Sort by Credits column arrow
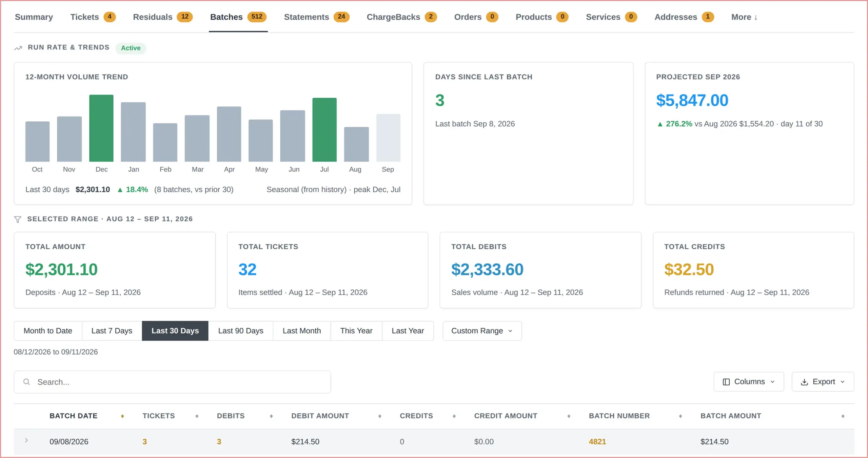 454,416
